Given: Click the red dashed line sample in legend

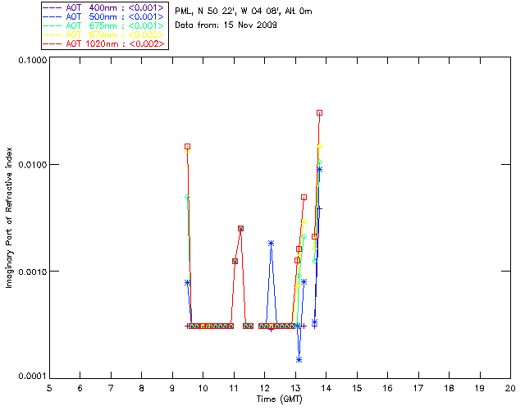Looking at the screenshot, I should click(x=52, y=43).
